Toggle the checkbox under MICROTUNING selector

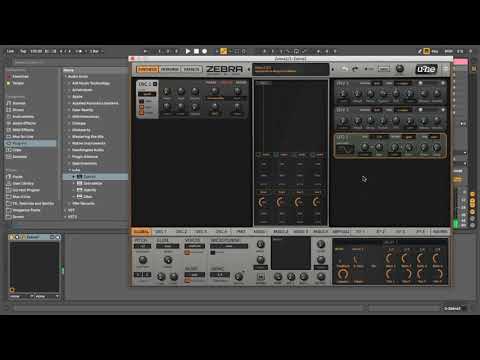213,253
